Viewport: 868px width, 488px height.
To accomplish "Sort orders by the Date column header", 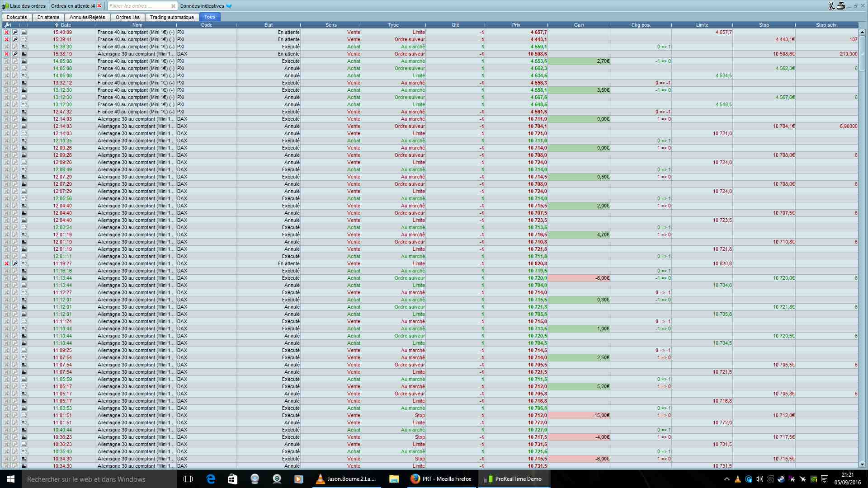I will [63, 25].
